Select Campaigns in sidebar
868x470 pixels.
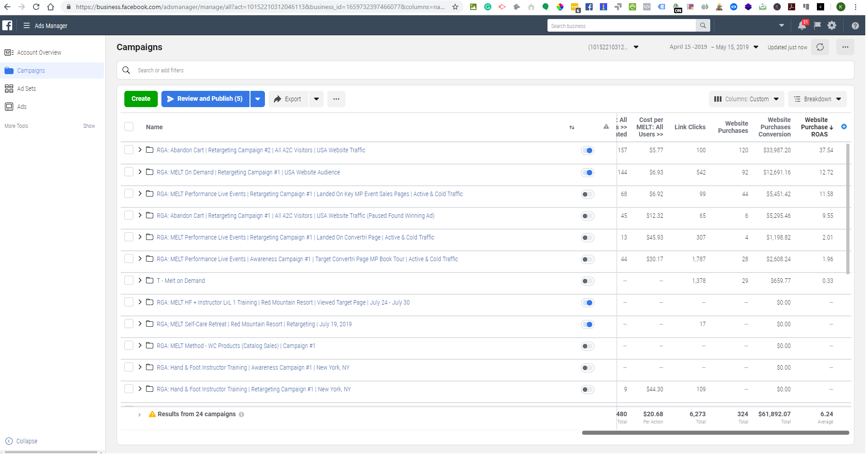click(52, 70)
